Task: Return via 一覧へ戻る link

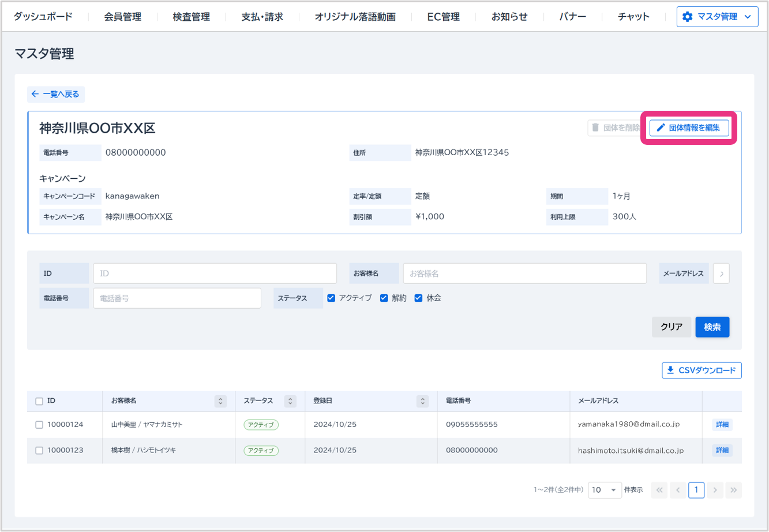Action: (x=55, y=94)
